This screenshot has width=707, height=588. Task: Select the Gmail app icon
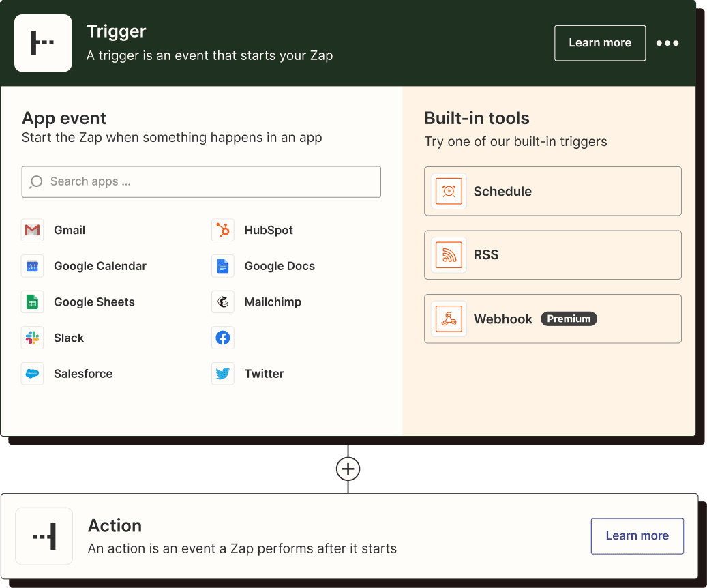[x=32, y=230]
